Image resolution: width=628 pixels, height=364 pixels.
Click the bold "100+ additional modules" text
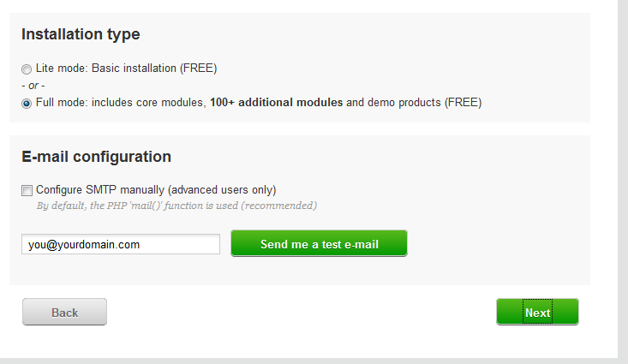click(x=276, y=103)
